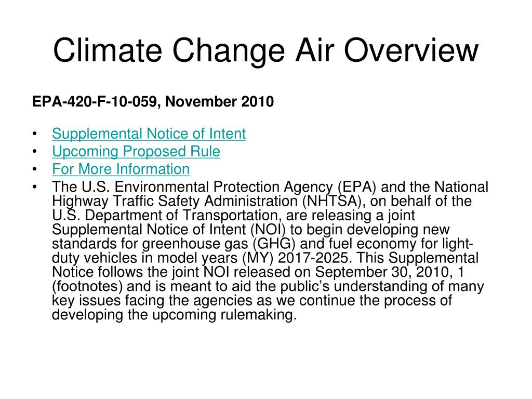532x399 pixels.
Task: Click the word rulemaking ending the paragraph
Action: click(x=257, y=315)
